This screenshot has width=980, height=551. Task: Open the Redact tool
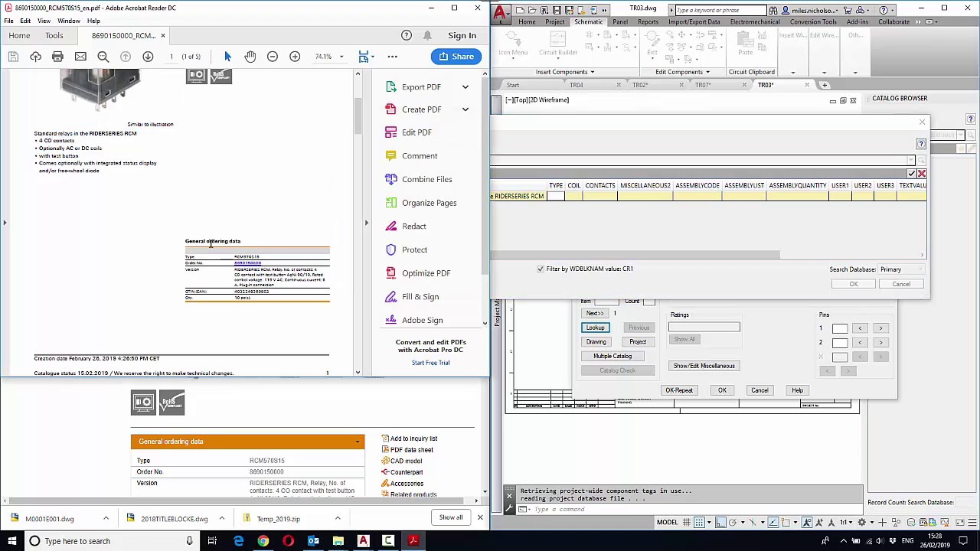(413, 227)
